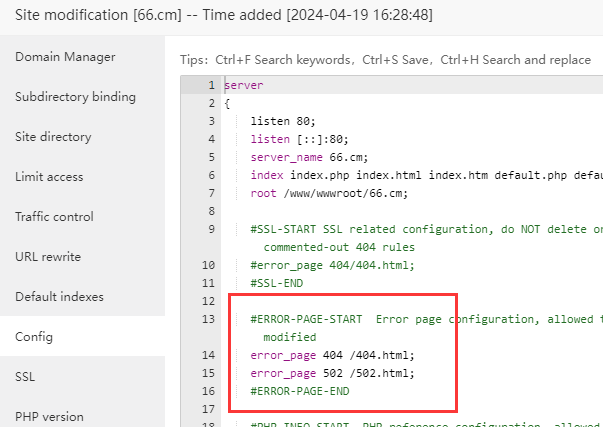Click the 'listen [::]:80;' line
This screenshot has width=603, height=427.
click(300, 139)
